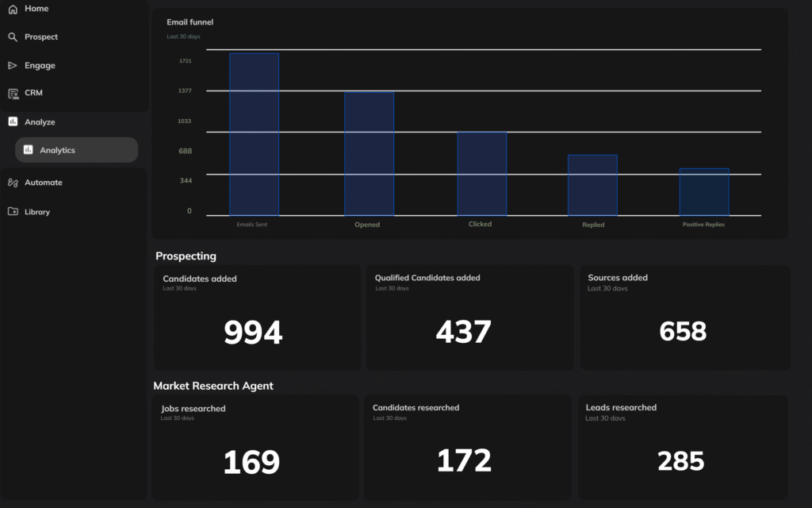
Task: Click the Analyze bar chart icon
Action: (13, 122)
